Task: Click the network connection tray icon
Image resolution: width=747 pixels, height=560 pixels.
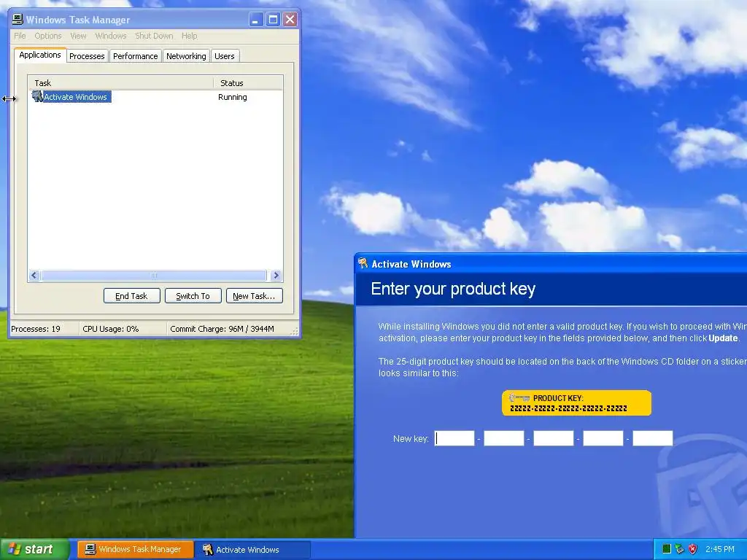Action: coord(680,549)
